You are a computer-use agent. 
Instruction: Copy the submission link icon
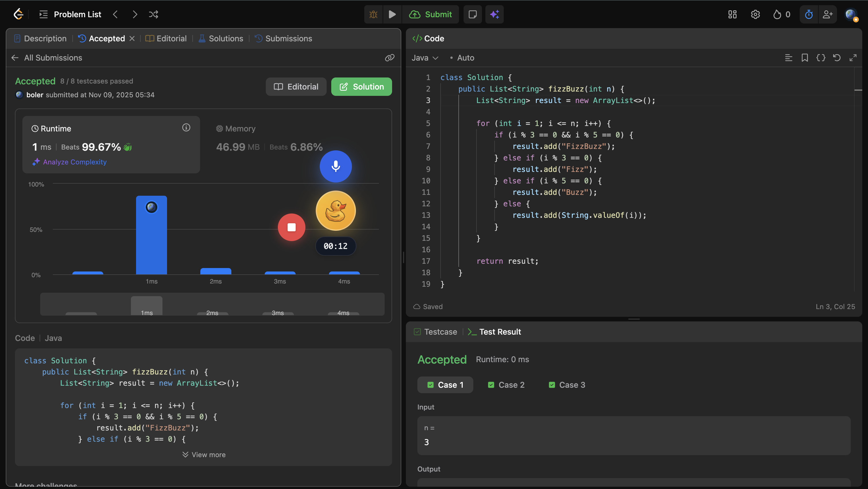(x=390, y=58)
